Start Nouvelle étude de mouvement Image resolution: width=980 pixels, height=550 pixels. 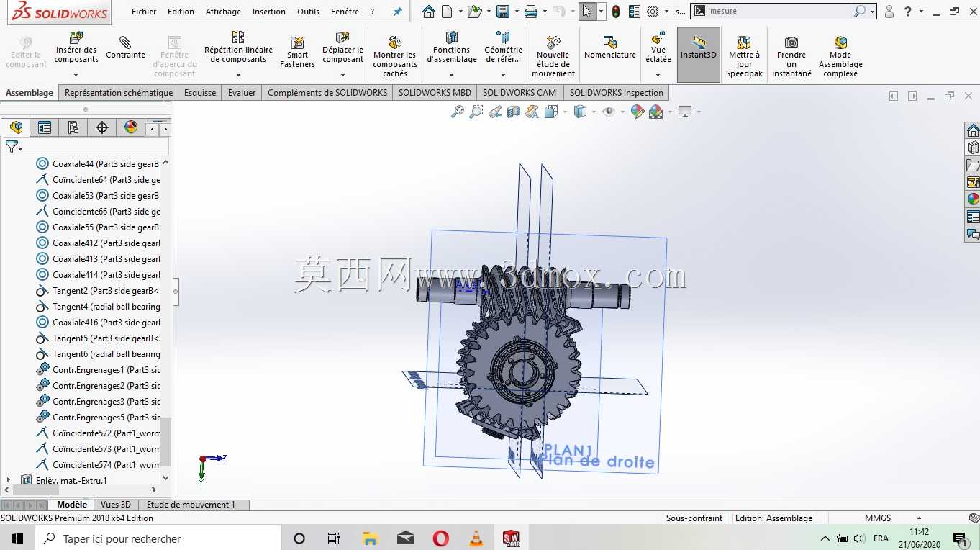[x=553, y=56]
